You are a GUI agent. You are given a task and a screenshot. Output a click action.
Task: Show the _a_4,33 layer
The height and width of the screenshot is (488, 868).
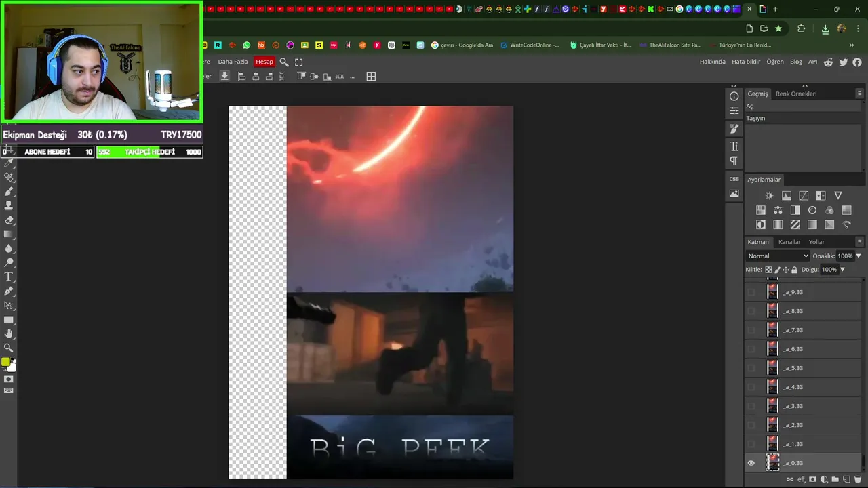click(751, 387)
